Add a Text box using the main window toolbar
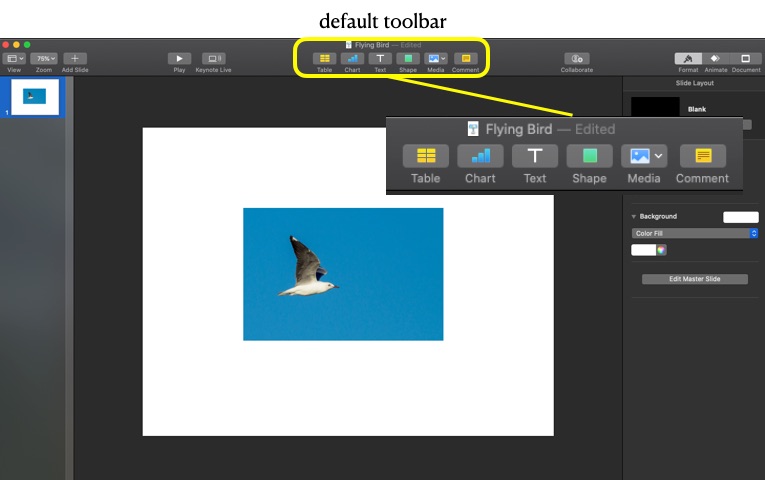765x480 pixels. point(380,59)
